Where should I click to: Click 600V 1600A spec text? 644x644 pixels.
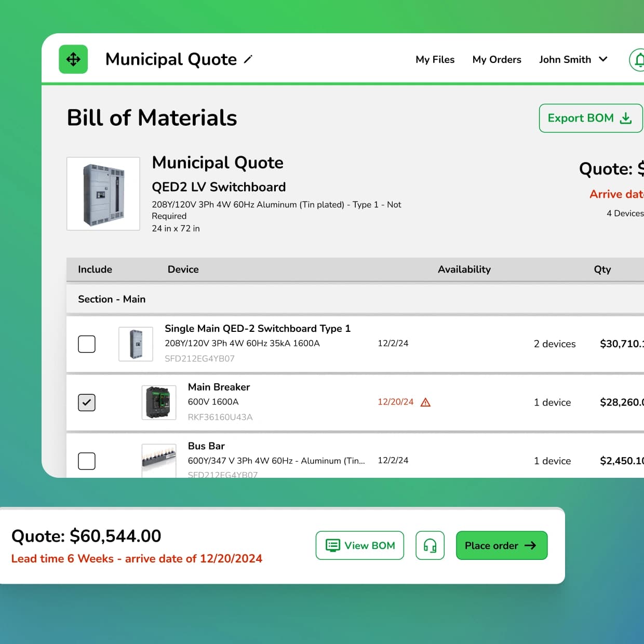tap(213, 402)
